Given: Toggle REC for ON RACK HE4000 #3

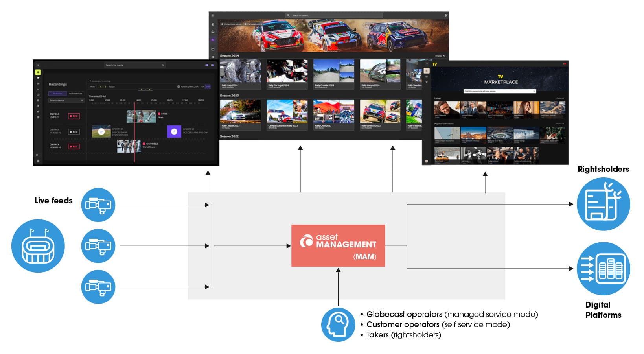Looking at the screenshot, I should coord(74,146).
